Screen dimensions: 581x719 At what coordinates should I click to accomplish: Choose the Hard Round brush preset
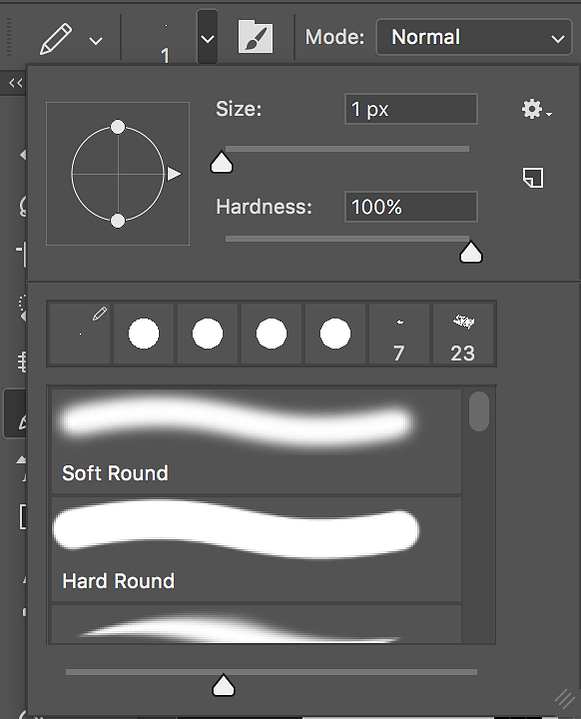coord(256,549)
